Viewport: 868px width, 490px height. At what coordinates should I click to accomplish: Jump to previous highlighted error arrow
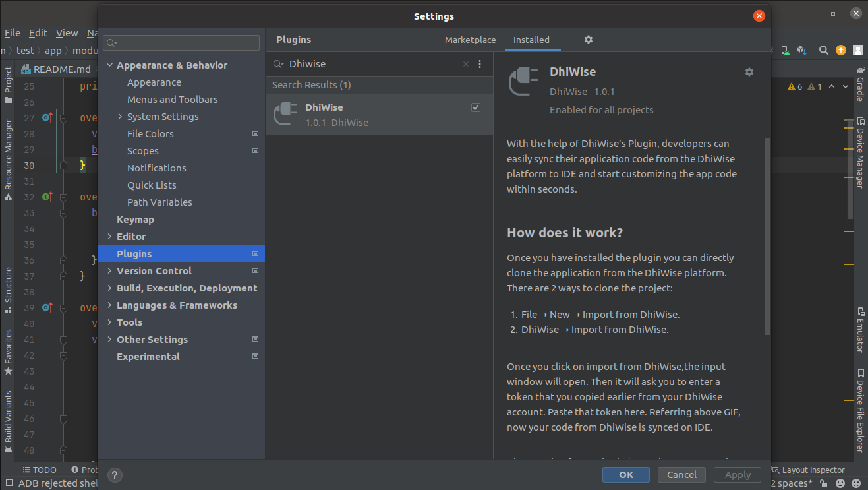tap(832, 86)
